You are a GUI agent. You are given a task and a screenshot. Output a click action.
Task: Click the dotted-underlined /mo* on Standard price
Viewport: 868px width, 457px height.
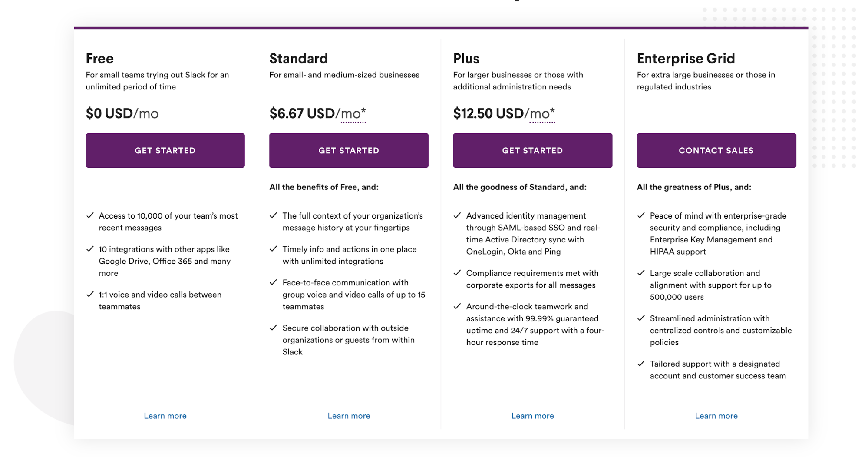tap(353, 114)
